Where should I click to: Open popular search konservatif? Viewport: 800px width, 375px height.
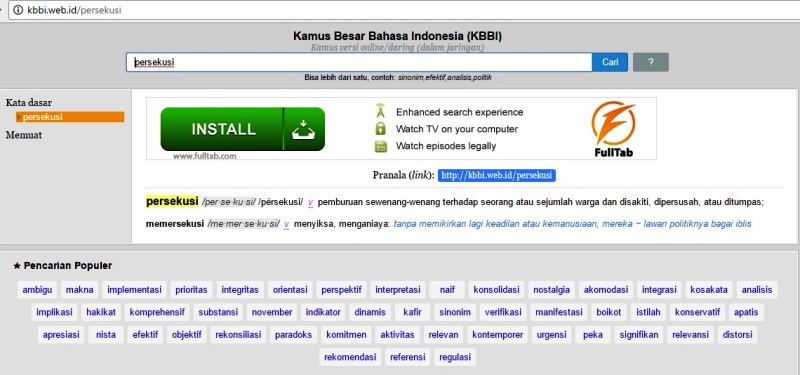[x=697, y=312]
